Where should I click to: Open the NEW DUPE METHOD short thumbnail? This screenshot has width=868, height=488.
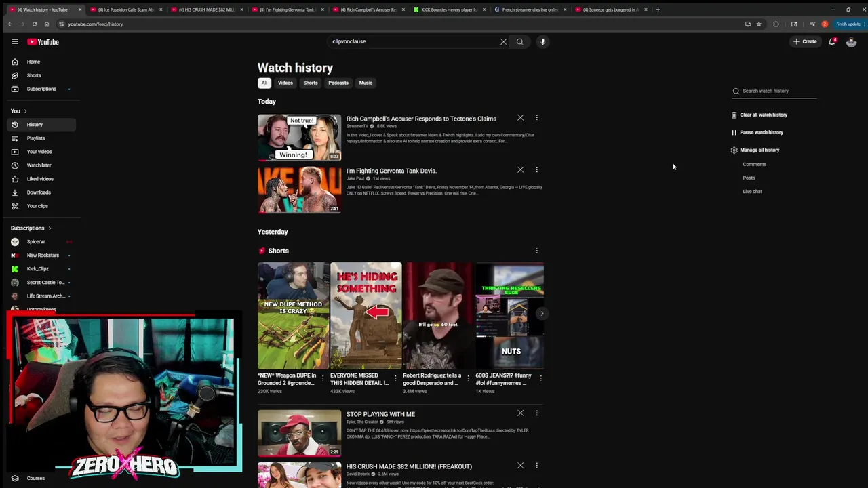pyautogui.click(x=293, y=315)
